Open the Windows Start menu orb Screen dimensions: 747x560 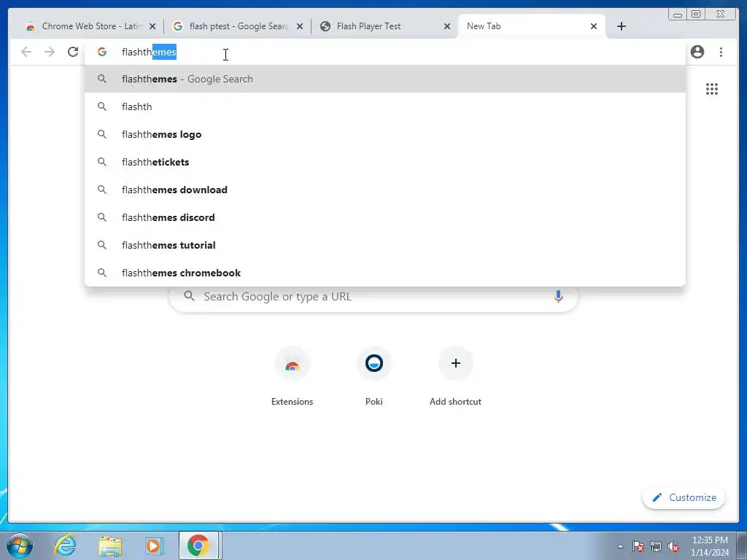(20, 545)
